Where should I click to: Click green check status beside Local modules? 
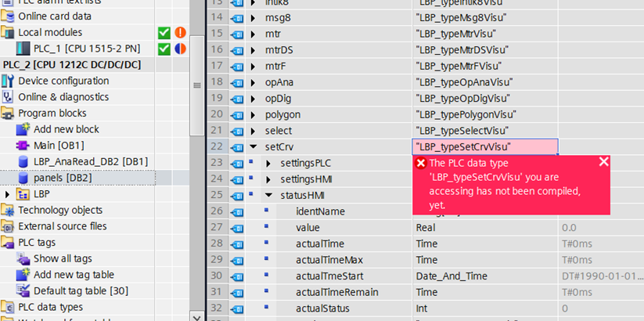pos(164,32)
